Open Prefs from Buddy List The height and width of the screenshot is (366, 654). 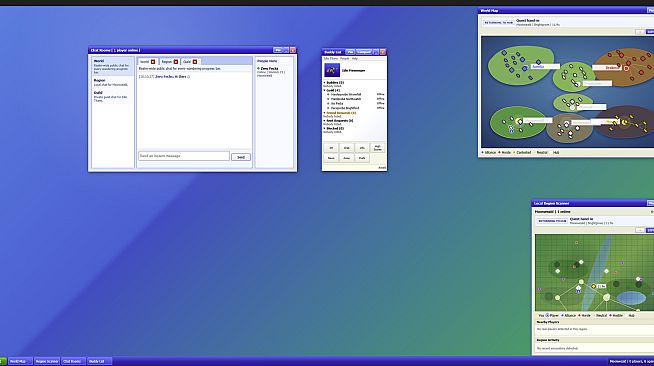coord(362,158)
